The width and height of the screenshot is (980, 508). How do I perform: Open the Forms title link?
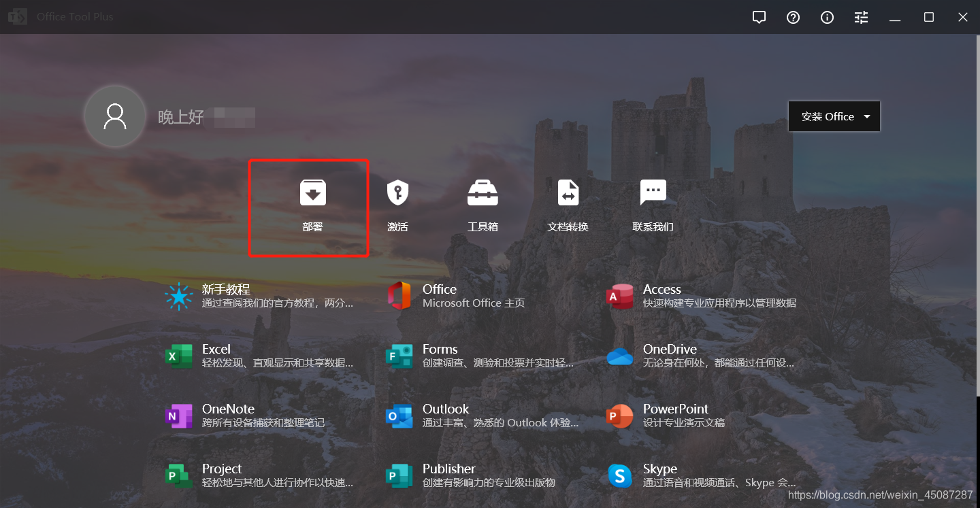440,349
